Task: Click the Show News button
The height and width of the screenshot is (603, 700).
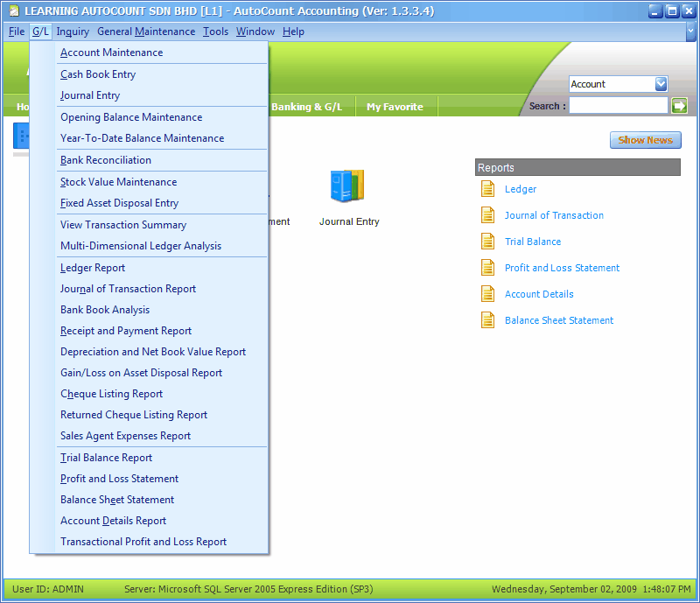Action: 646,140
